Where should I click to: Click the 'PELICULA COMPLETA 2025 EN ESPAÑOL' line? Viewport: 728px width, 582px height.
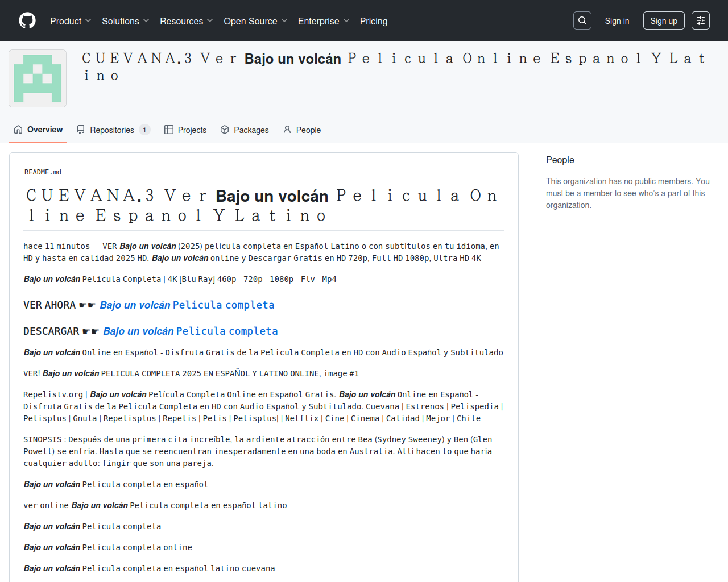coord(191,373)
